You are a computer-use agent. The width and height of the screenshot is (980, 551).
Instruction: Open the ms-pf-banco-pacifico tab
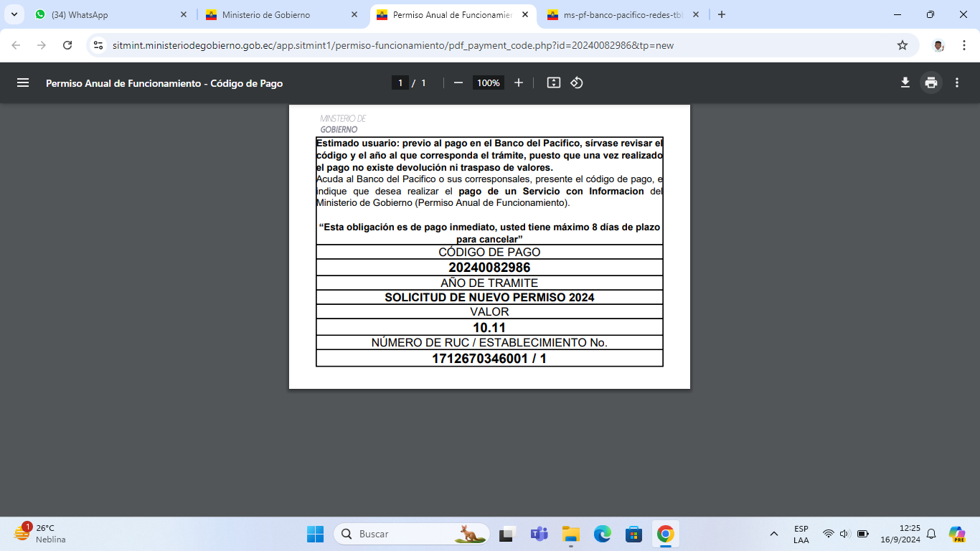tap(617, 14)
